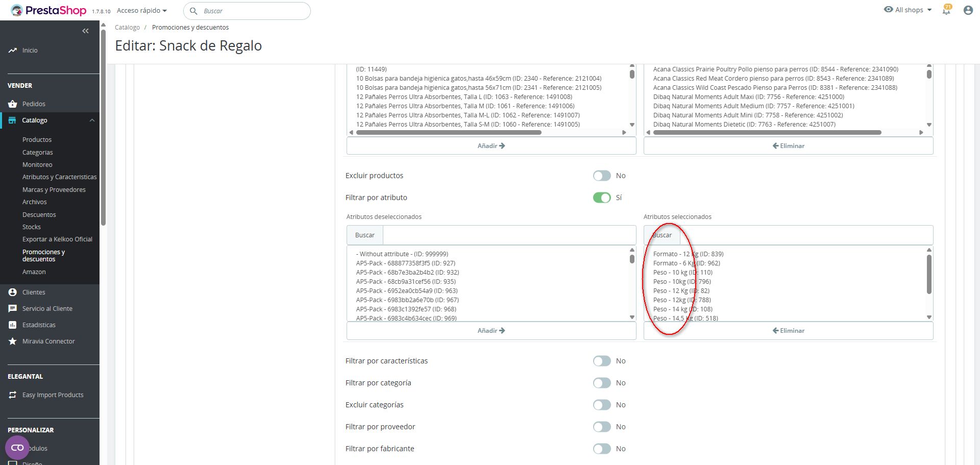This screenshot has width=980, height=465.
Task: Open the user profile avatar icon
Action: click(968, 10)
